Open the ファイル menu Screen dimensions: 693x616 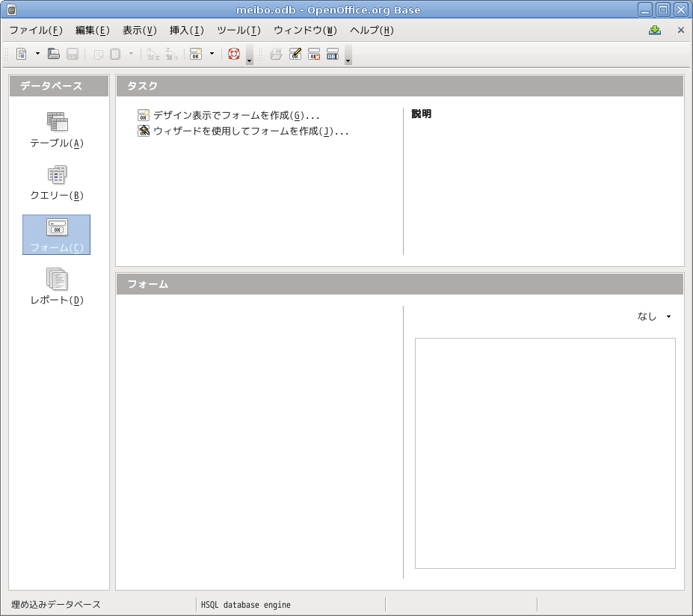coord(36,31)
